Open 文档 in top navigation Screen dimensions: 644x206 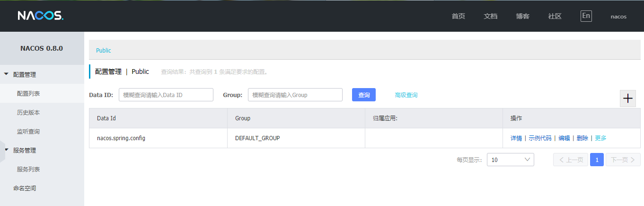[x=491, y=16]
